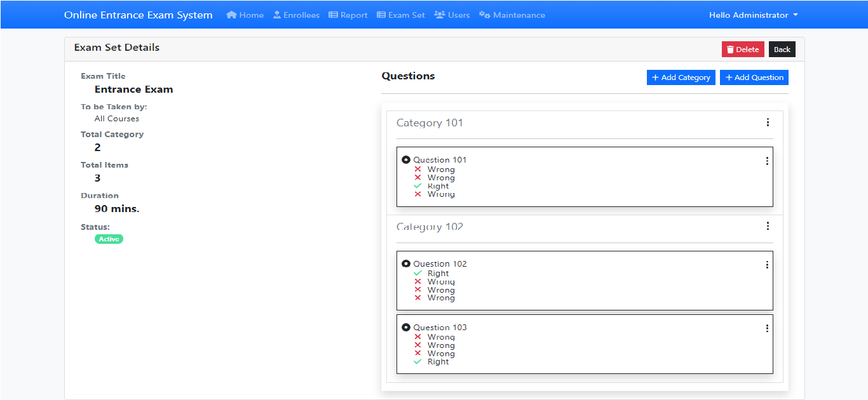Delete this exam set
868x400 pixels.
[743, 50]
